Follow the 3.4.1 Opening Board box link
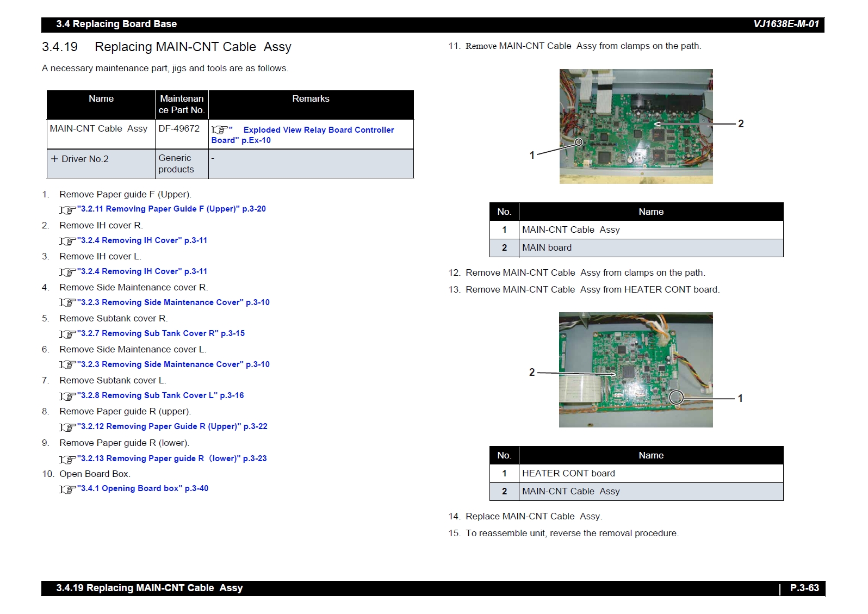This screenshot has width=868, height=614. (x=142, y=488)
